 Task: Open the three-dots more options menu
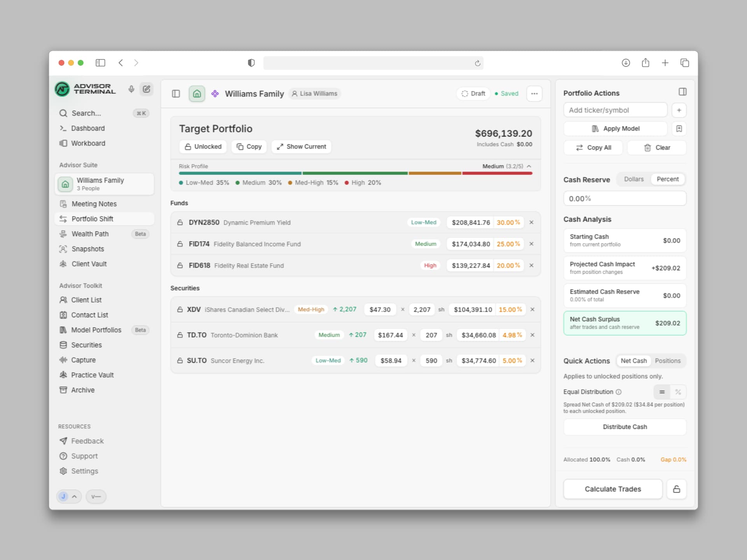[534, 94]
